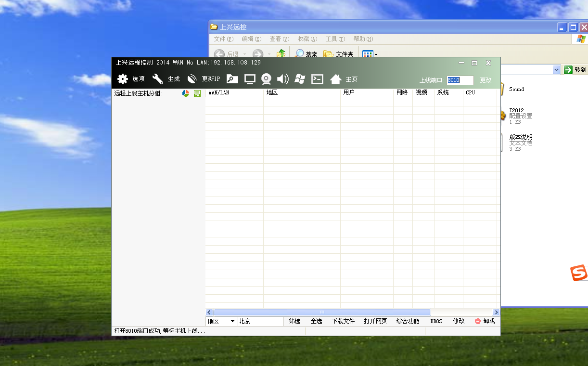Click the 筛选 filter button
The width and height of the screenshot is (588, 366).
pos(294,321)
